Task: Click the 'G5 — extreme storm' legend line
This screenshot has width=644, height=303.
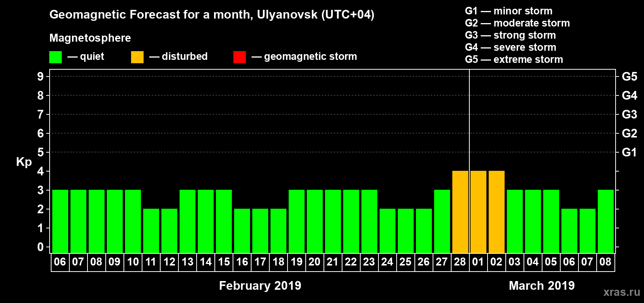Action: click(x=514, y=59)
